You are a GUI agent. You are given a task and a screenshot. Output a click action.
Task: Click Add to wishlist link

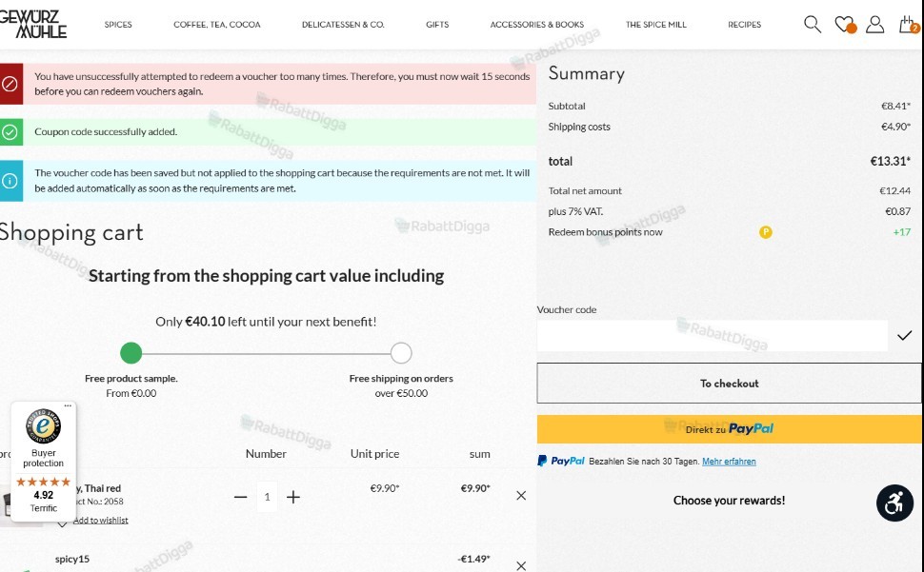100,521
